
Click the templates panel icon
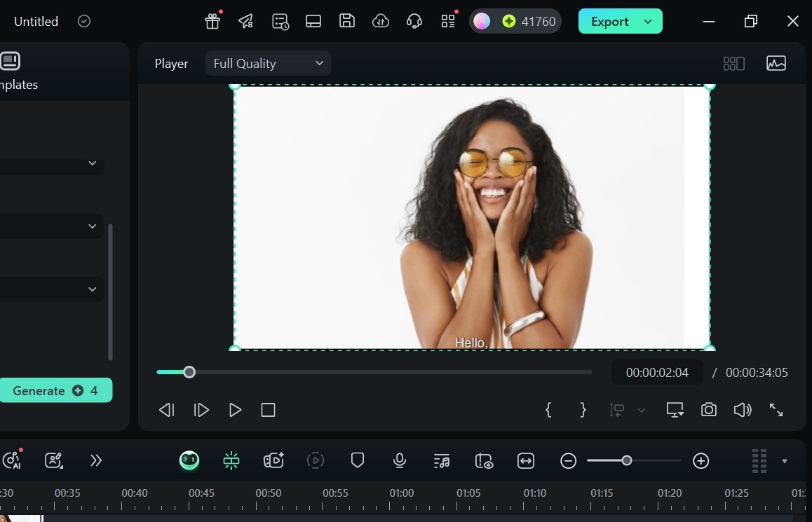pyautogui.click(x=11, y=61)
